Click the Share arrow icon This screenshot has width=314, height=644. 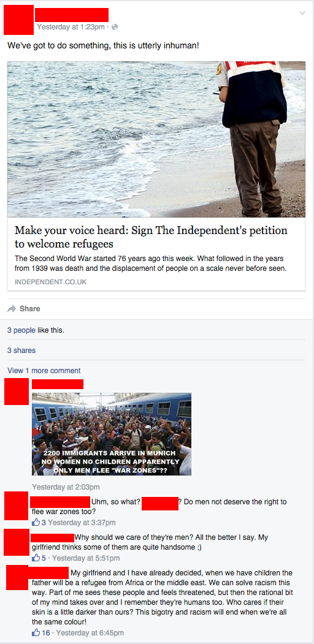pyautogui.click(x=12, y=308)
